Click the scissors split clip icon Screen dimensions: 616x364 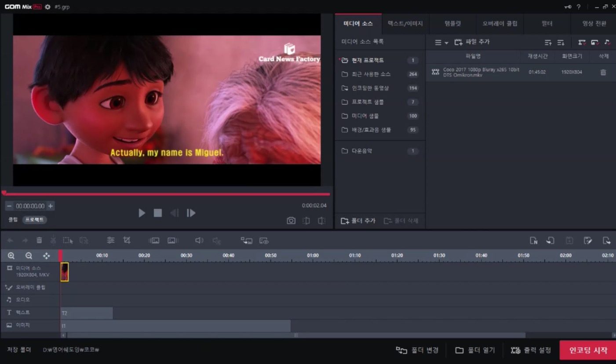(53, 240)
